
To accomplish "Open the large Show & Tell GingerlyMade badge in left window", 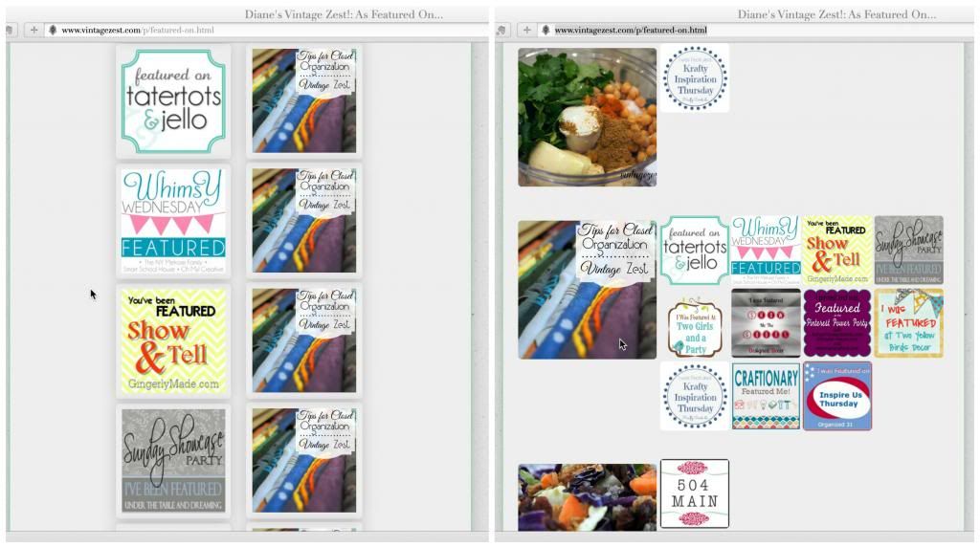I will pos(173,341).
